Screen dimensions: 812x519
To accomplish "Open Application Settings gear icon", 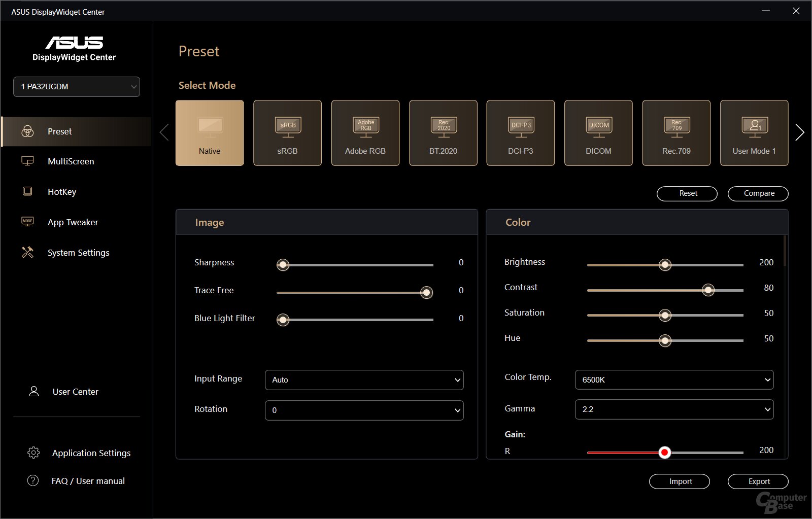I will pyautogui.click(x=33, y=453).
